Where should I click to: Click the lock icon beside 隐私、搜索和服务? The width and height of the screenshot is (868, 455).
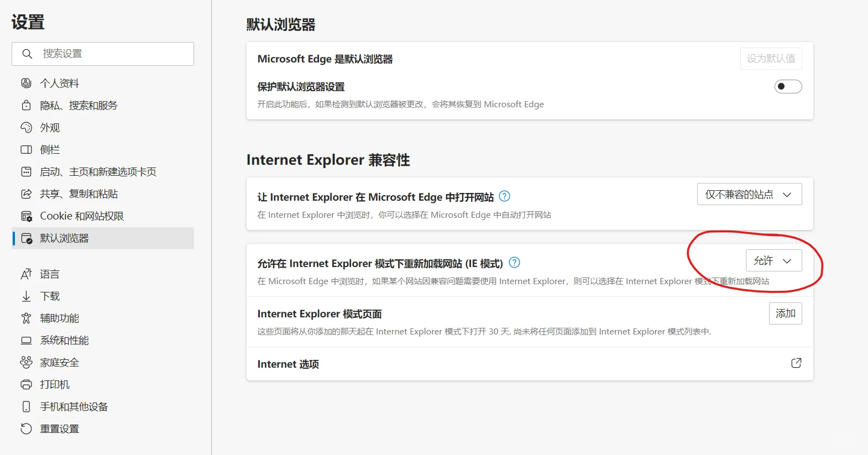pos(26,105)
